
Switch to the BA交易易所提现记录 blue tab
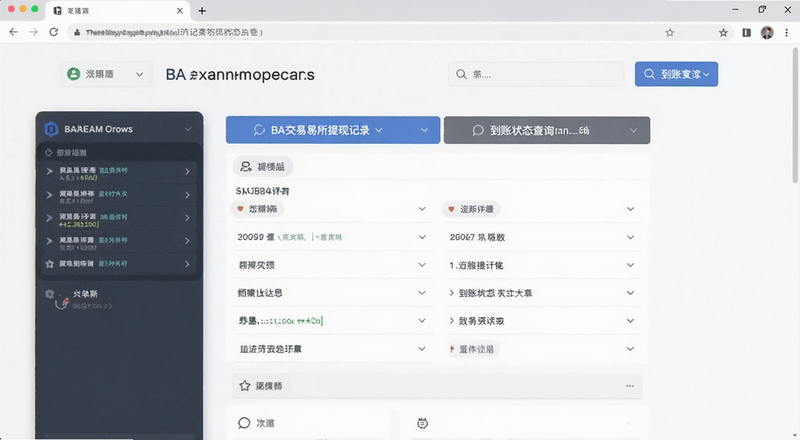(x=333, y=130)
